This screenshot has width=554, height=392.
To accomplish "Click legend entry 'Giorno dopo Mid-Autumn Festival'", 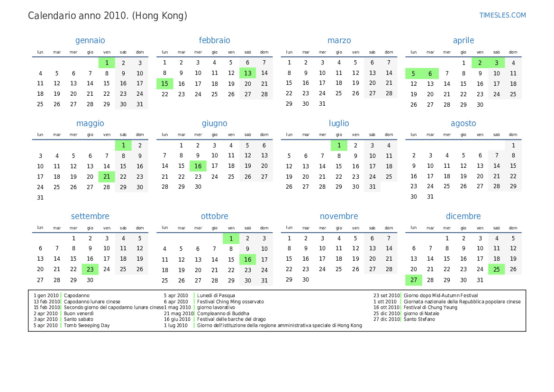I will 441,295.
